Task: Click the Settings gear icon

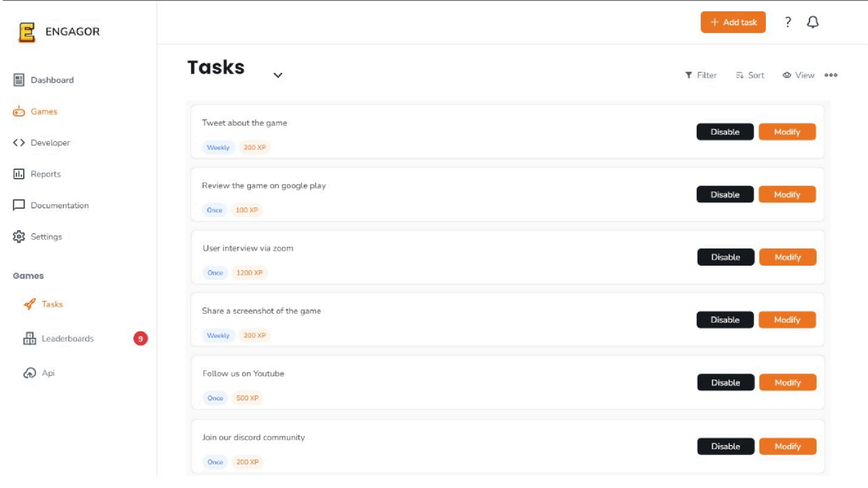Action: 19,237
